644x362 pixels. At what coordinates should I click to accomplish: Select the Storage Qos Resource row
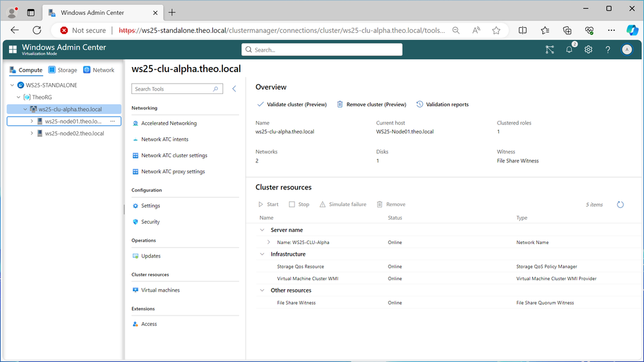click(447, 267)
